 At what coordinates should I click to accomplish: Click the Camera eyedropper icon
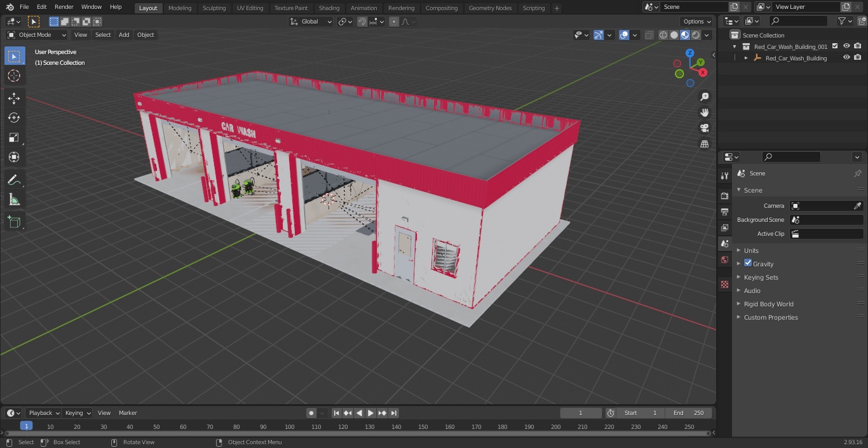tap(857, 206)
